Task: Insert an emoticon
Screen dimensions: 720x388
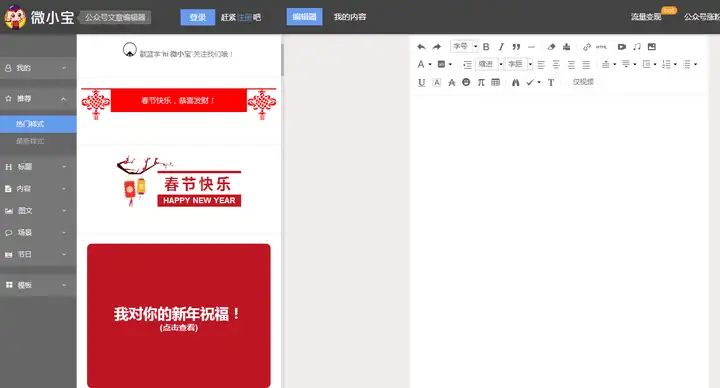Action: click(466, 82)
